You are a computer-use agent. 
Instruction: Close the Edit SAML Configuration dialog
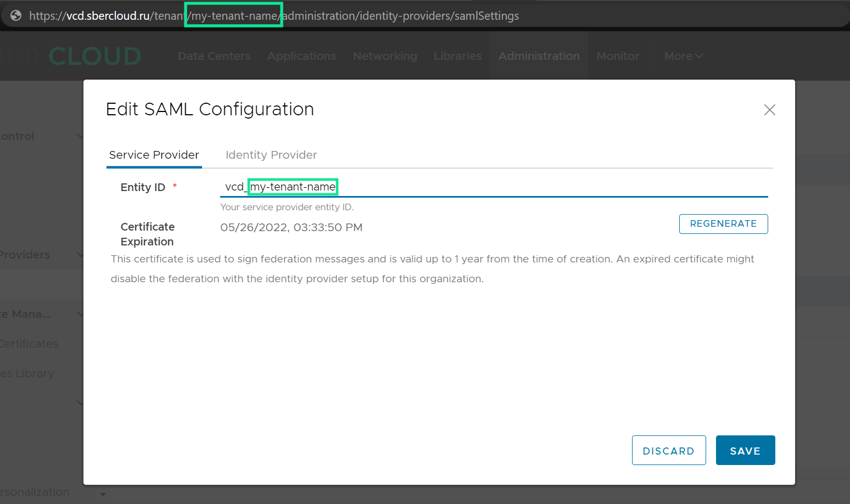click(770, 110)
